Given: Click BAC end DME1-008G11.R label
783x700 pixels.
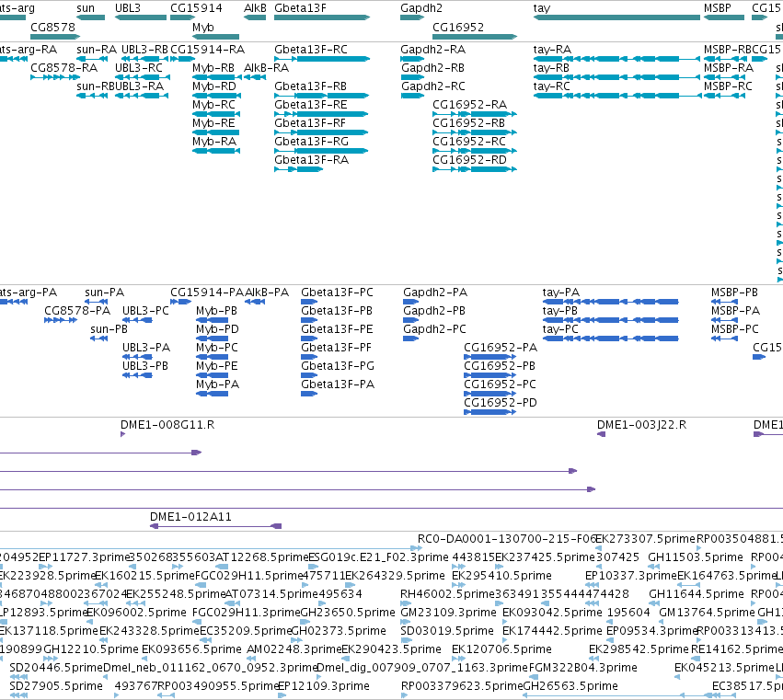Looking at the screenshot, I should [x=167, y=425].
